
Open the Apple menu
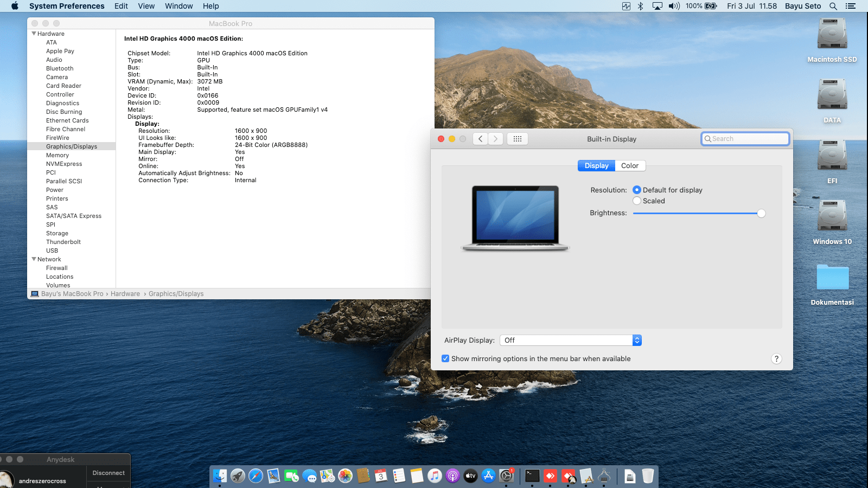[15, 6]
